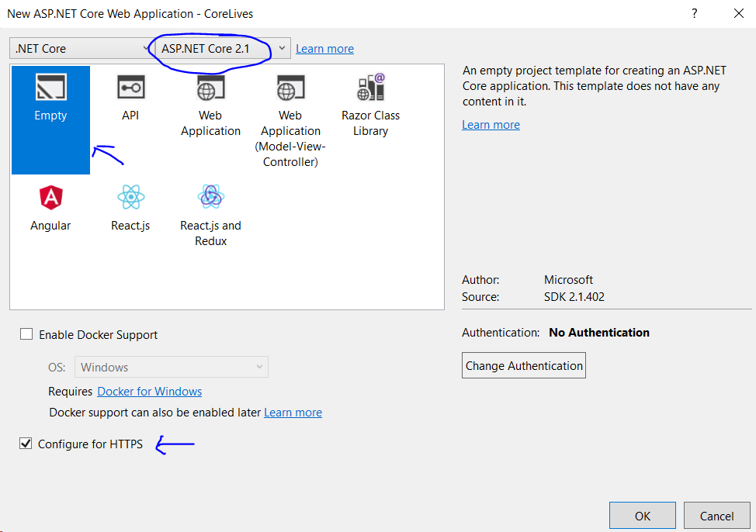The image size is (756, 532).
Task: Pick the React.js template icon
Action: tap(130, 197)
